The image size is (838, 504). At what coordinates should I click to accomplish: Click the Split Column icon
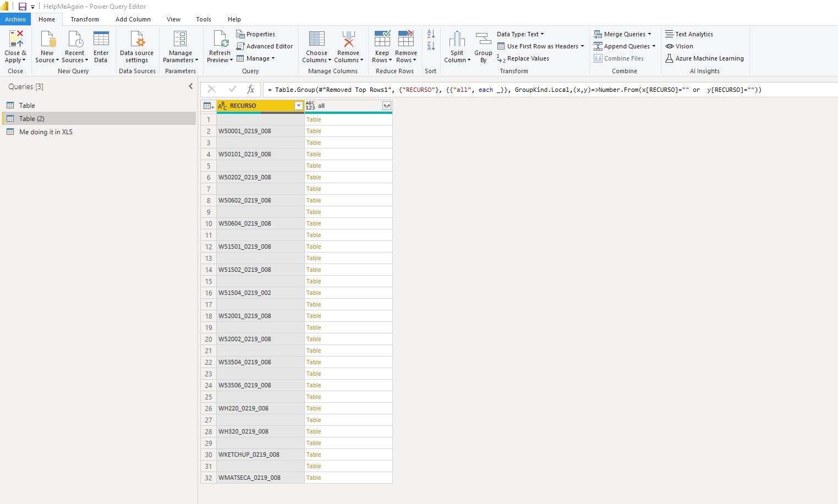click(457, 40)
